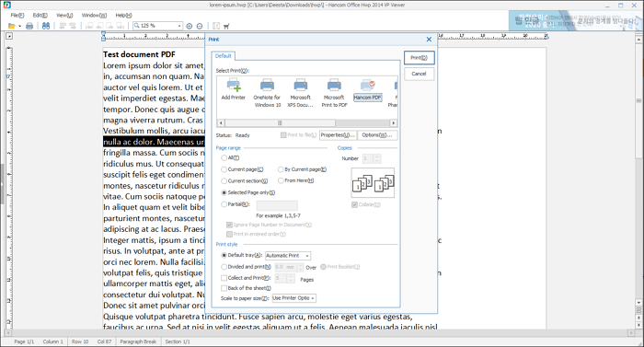Open the Help menu

pyautogui.click(x=123, y=16)
